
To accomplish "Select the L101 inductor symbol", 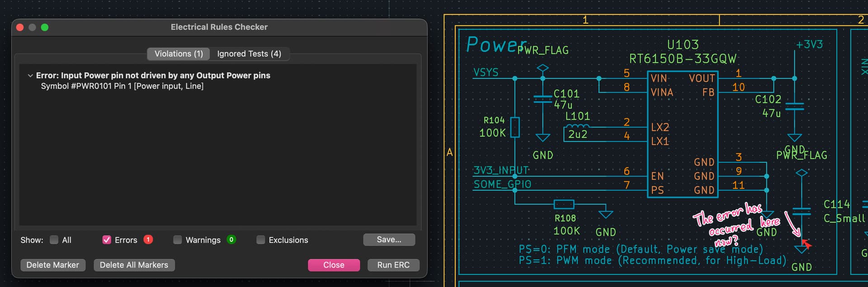I will tap(577, 127).
